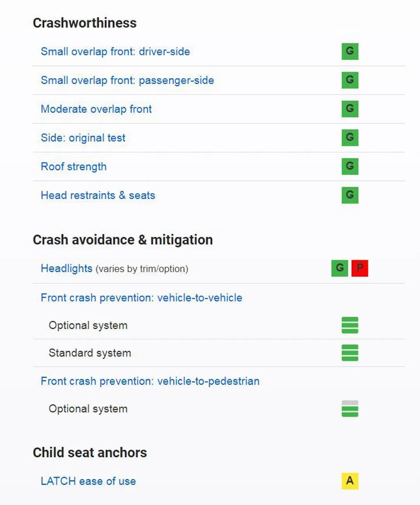Open the Side: original test link

click(x=83, y=138)
